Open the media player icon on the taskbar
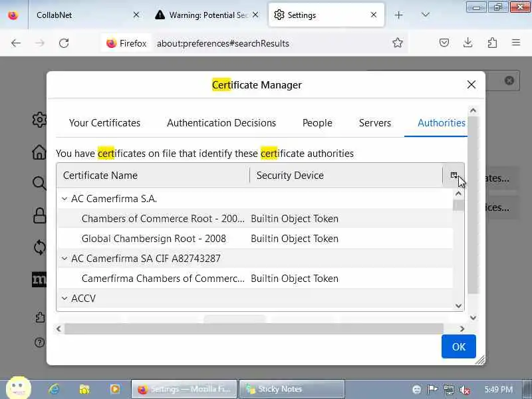Viewport: 532px width, 399px height. click(x=115, y=389)
